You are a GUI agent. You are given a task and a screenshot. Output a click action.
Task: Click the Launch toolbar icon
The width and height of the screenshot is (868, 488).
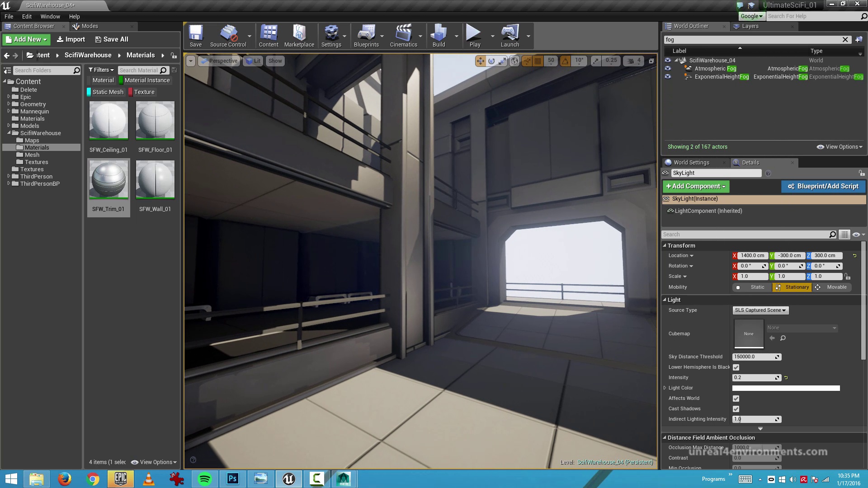pyautogui.click(x=510, y=36)
